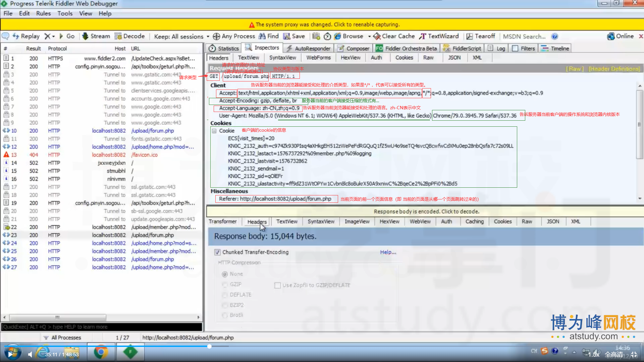Click the Stream toolbar icon
The height and width of the screenshot is (362, 644).
pos(85,36)
